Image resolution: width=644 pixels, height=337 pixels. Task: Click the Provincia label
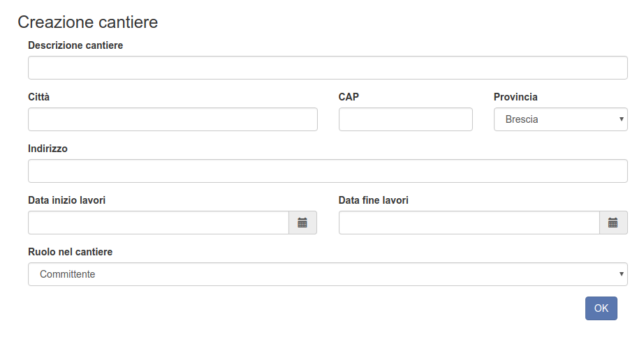coord(515,97)
